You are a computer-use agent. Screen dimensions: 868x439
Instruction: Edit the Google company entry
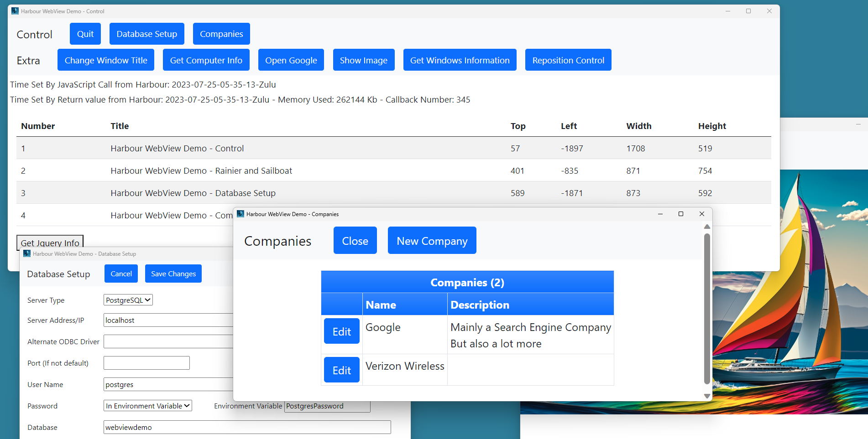coord(341,331)
